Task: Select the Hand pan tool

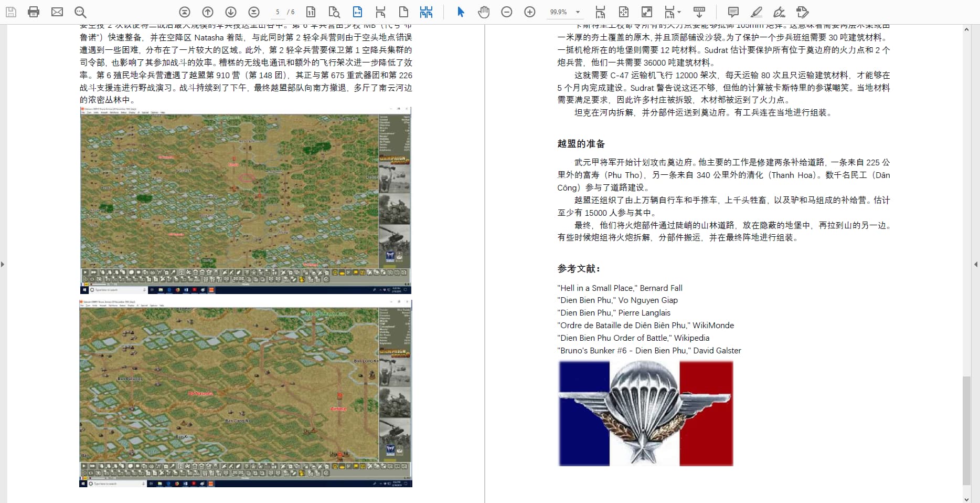Action: click(x=483, y=12)
